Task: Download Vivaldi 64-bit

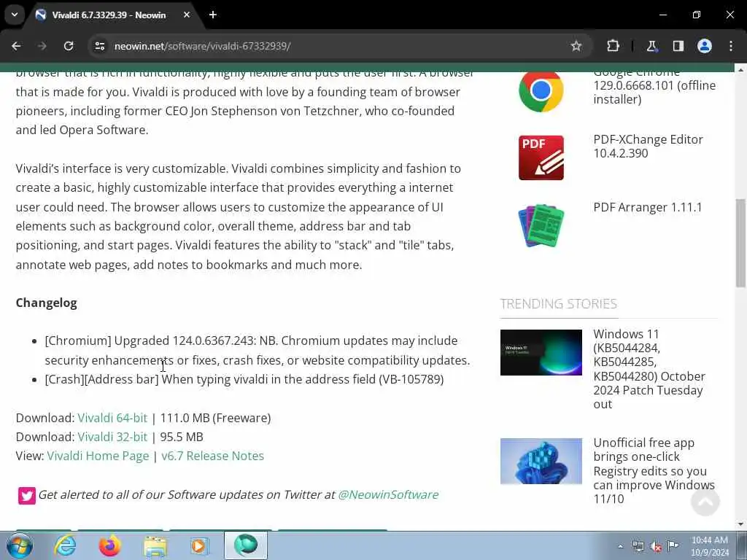Action: pos(112,418)
